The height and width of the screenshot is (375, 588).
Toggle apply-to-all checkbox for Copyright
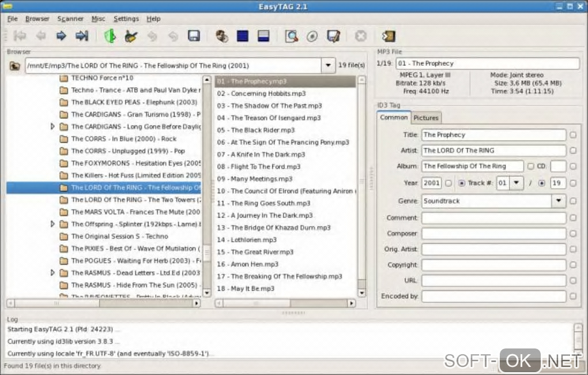pyautogui.click(x=573, y=265)
